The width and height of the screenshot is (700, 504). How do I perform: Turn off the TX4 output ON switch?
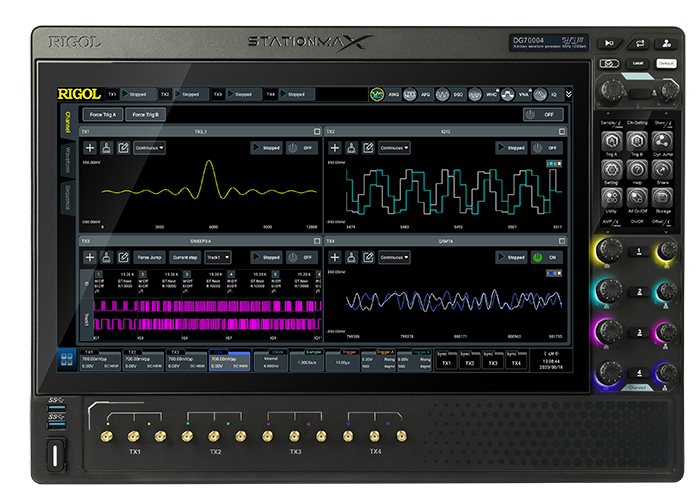tap(546, 257)
